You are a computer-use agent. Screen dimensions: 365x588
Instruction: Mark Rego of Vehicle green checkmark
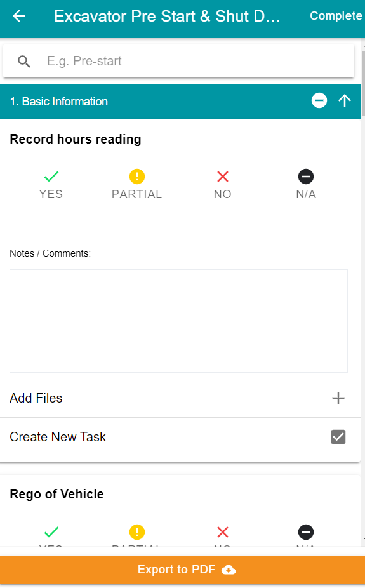[51, 531]
